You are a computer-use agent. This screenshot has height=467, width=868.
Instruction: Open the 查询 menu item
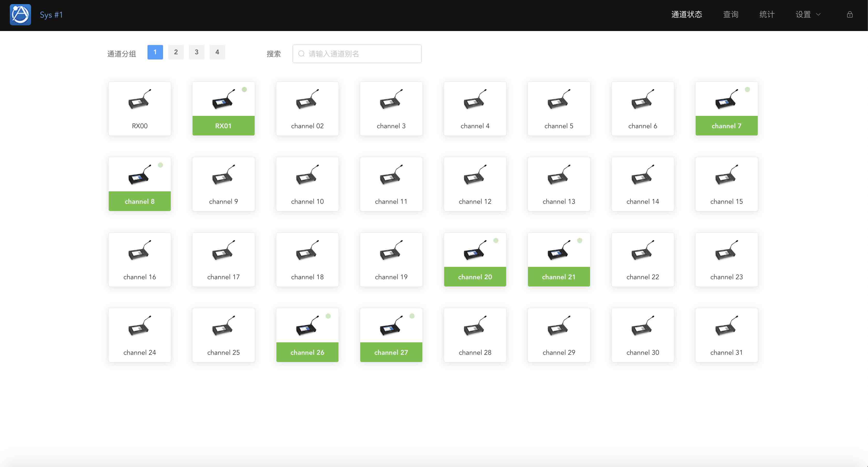(x=731, y=14)
